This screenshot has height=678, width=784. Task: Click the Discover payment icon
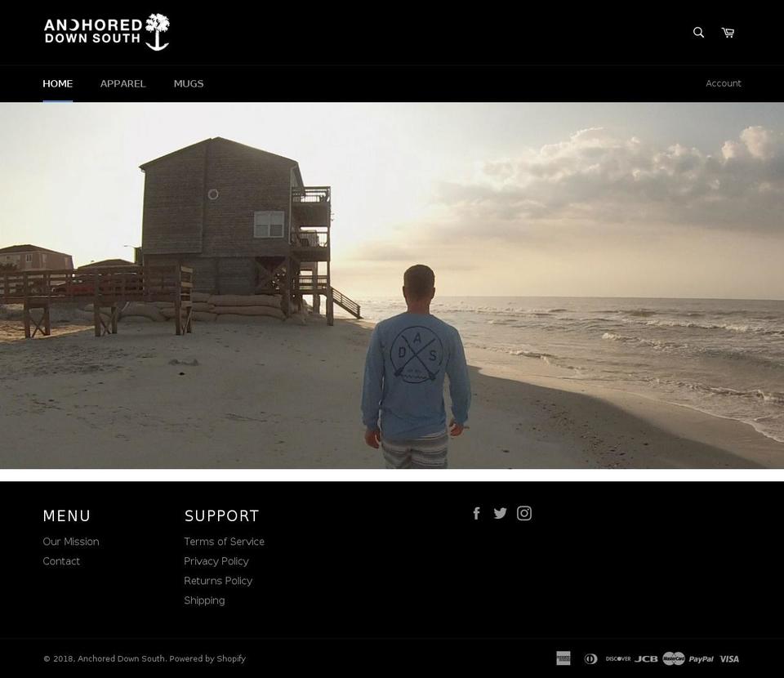click(x=618, y=658)
